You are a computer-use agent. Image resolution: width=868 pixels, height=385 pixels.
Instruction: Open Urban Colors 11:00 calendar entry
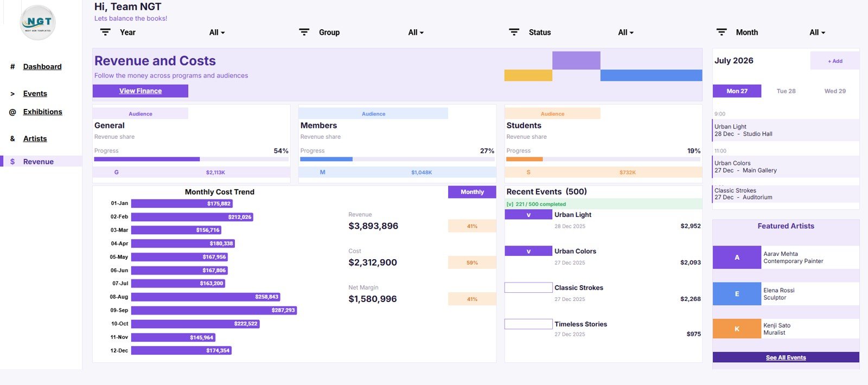[786, 166]
